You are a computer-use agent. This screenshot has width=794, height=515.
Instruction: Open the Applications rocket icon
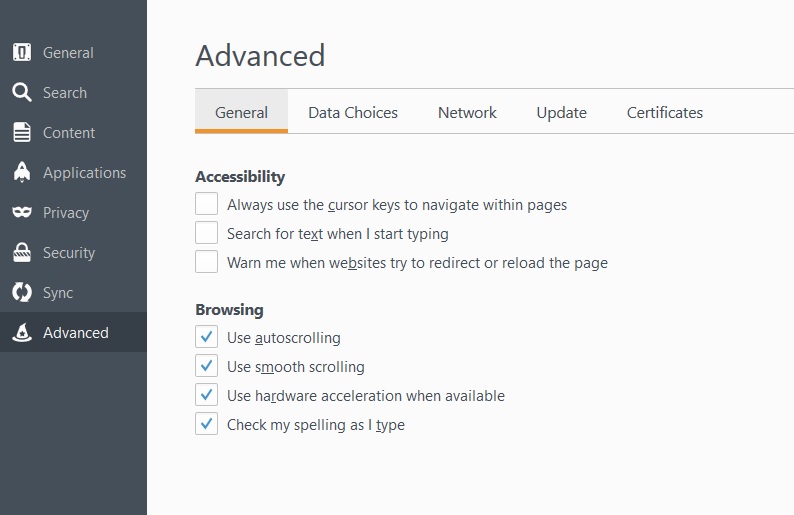tap(22, 172)
